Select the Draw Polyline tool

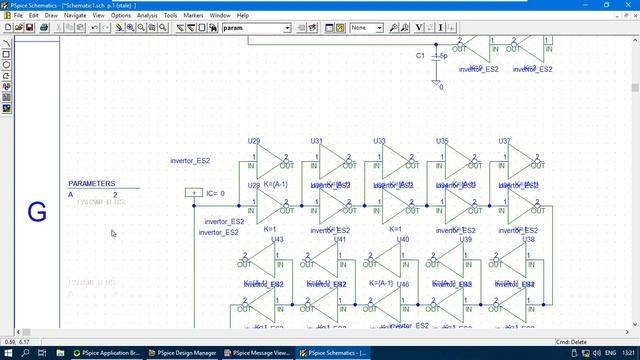point(7,76)
